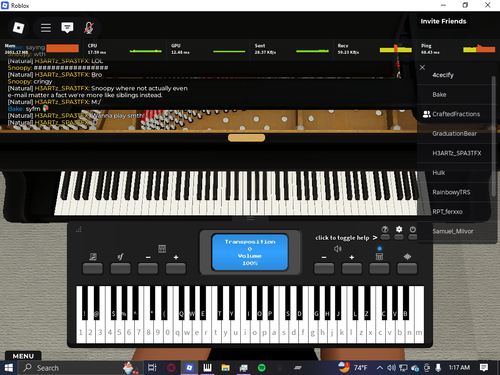Decrease transposition with minus button
The height and width of the screenshot is (375, 500).
(148, 268)
